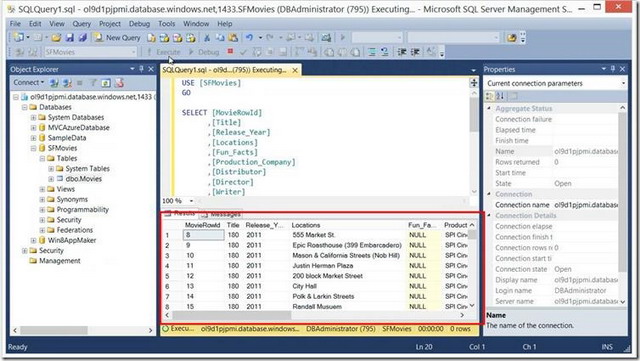640x361 pixels.
Task: Click the Open File folder icon
Action: [x=56, y=38]
